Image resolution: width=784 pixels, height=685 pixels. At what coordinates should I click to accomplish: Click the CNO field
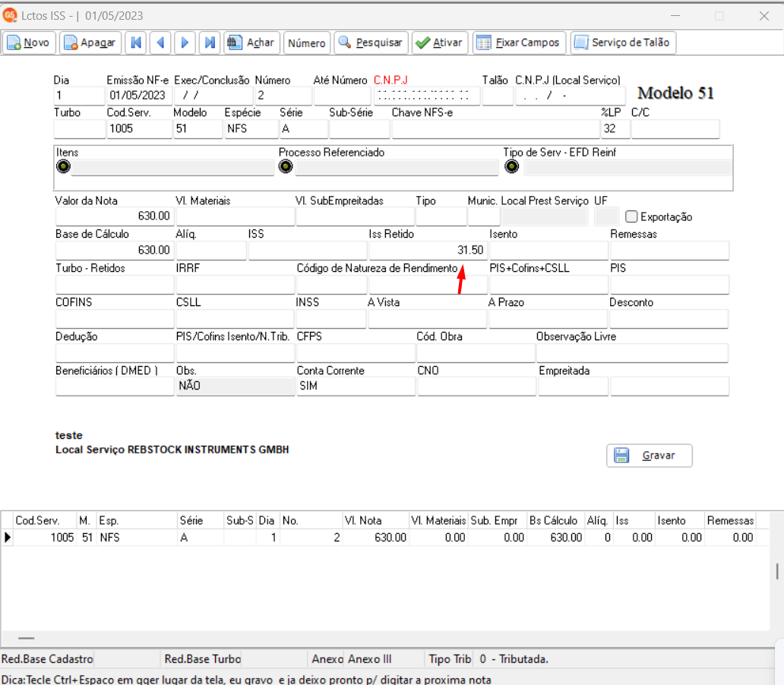click(477, 387)
